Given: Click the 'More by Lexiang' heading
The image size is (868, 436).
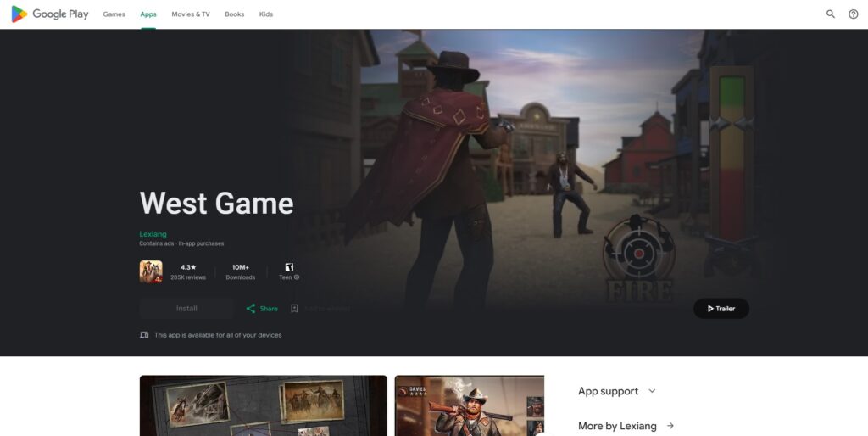Looking at the screenshot, I should point(617,426).
